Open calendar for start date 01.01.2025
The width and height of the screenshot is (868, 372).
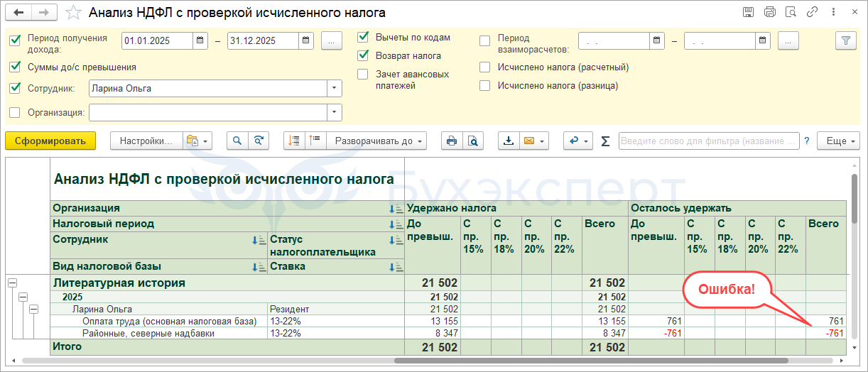coord(200,40)
